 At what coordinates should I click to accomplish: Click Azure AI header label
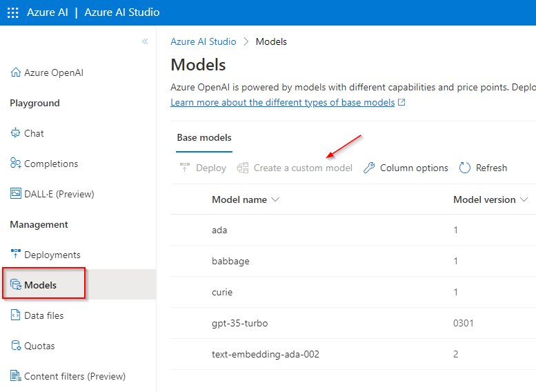click(47, 12)
